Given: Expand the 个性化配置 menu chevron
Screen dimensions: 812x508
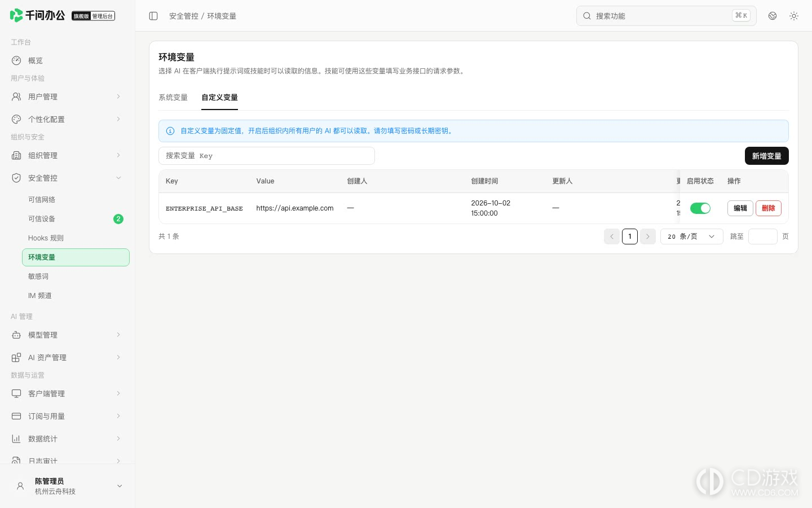Looking at the screenshot, I should (x=118, y=119).
